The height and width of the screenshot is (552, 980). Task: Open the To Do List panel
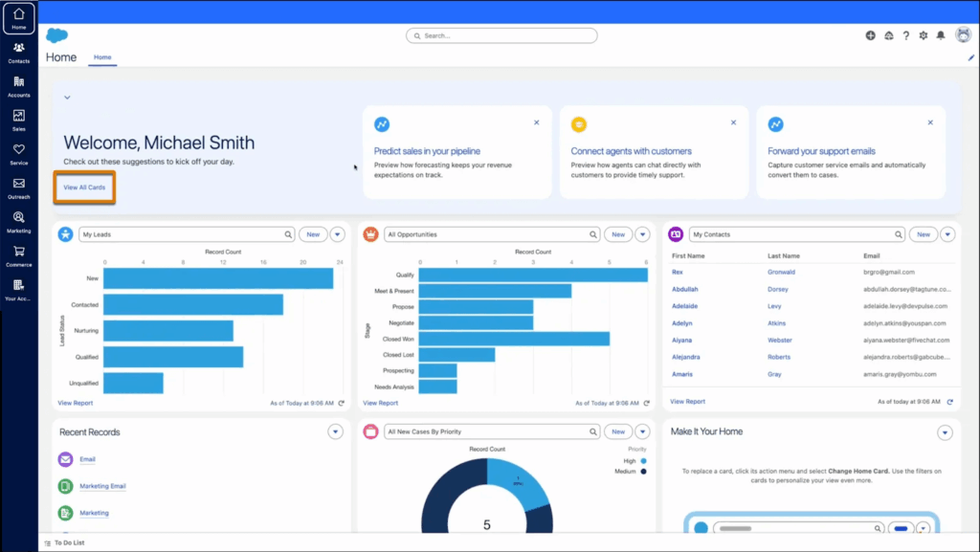[67, 542]
